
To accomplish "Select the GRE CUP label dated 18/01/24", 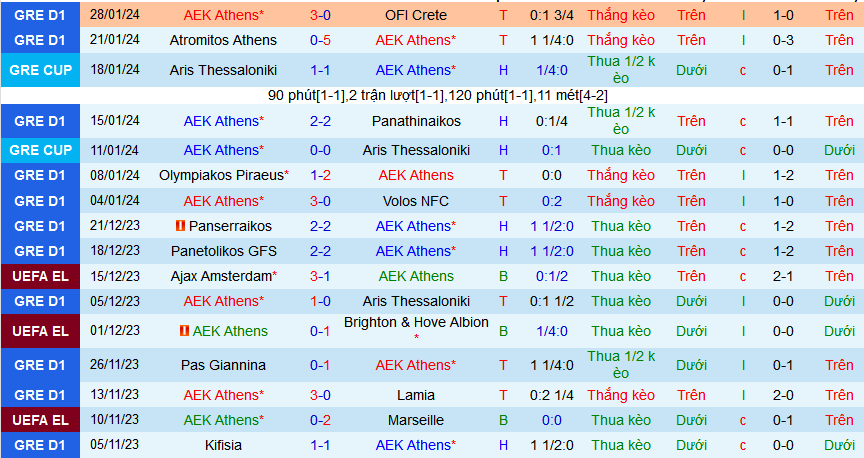I will pos(40,70).
